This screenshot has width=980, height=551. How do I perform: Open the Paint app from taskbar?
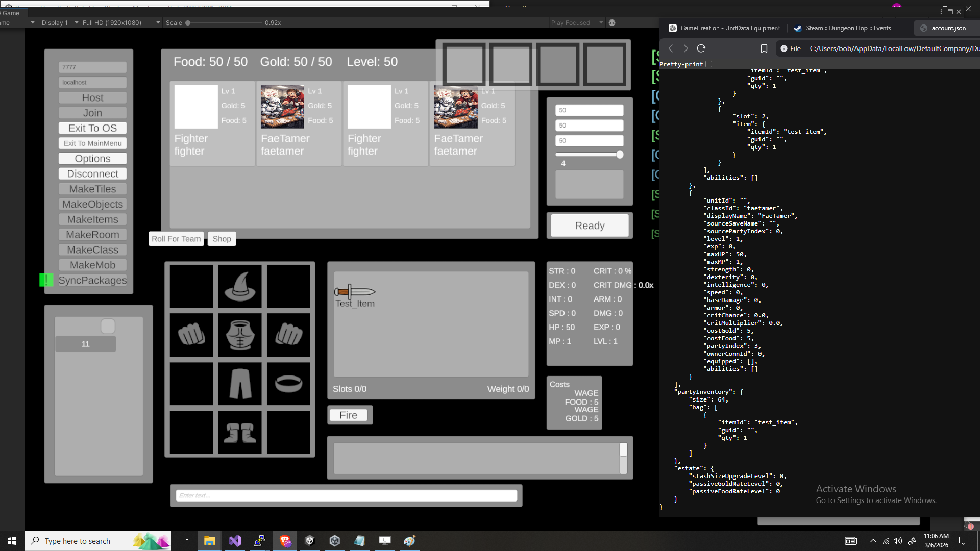coord(410,541)
